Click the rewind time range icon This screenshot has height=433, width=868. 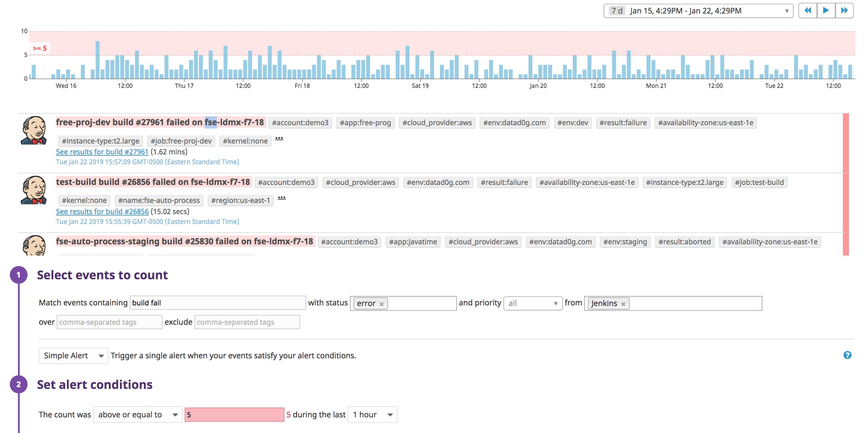point(808,11)
